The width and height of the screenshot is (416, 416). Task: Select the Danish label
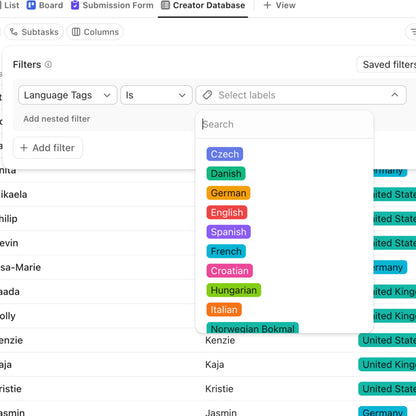coord(226,173)
